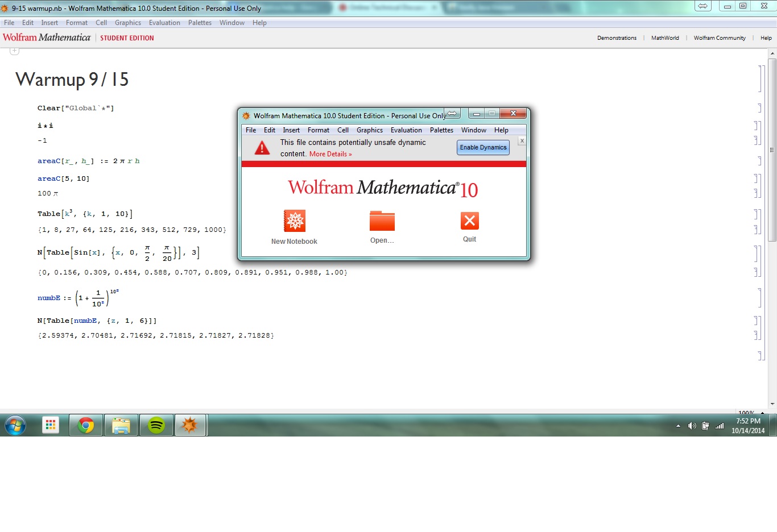This screenshot has height=532, width=777.
Task: Click the red Quit icon
Action: click(470, 221)
